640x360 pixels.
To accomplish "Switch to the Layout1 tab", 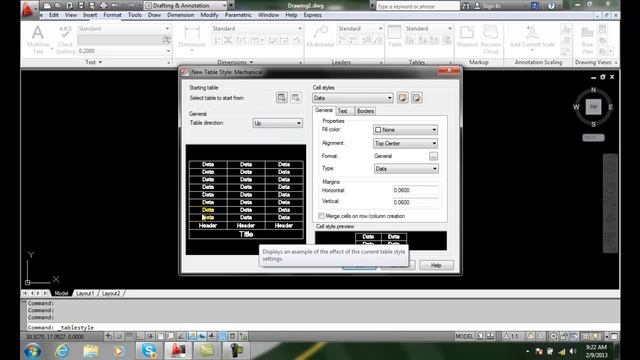I will click(85, 293).
